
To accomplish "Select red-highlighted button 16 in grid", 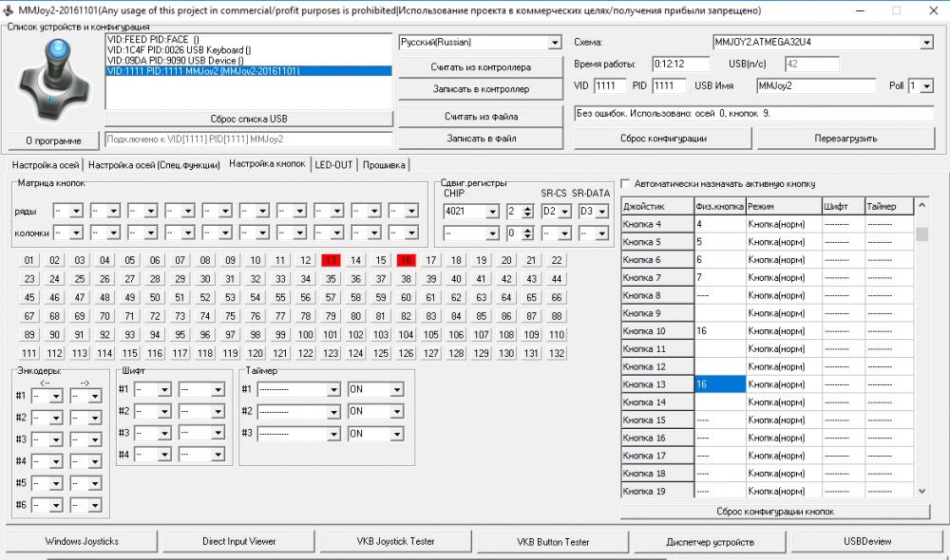I will 406,260.
